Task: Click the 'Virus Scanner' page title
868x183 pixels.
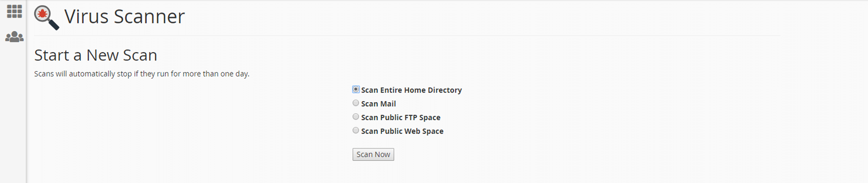Action: tap(124, 17)
